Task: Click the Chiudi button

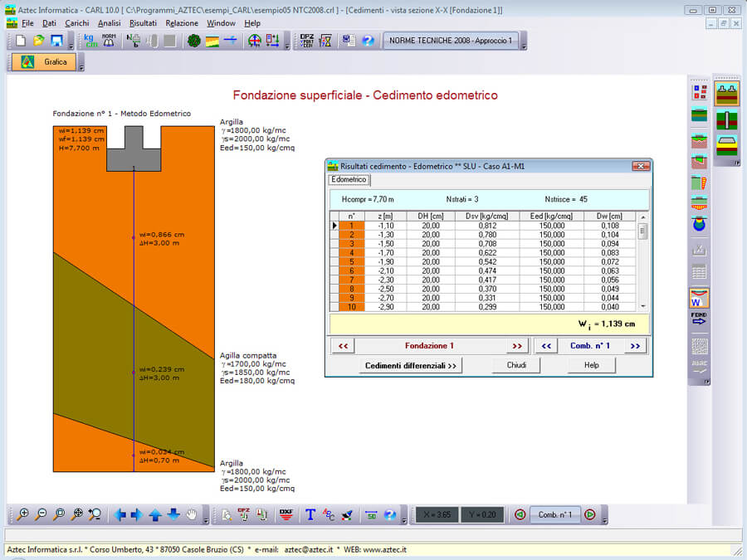Action: click(516, 365)
